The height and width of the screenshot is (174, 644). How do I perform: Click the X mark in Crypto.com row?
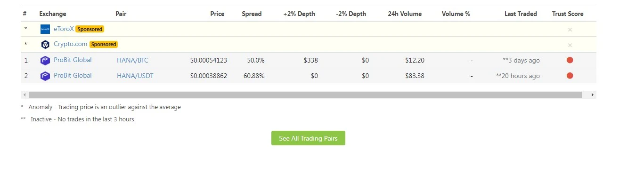point(570,45)
